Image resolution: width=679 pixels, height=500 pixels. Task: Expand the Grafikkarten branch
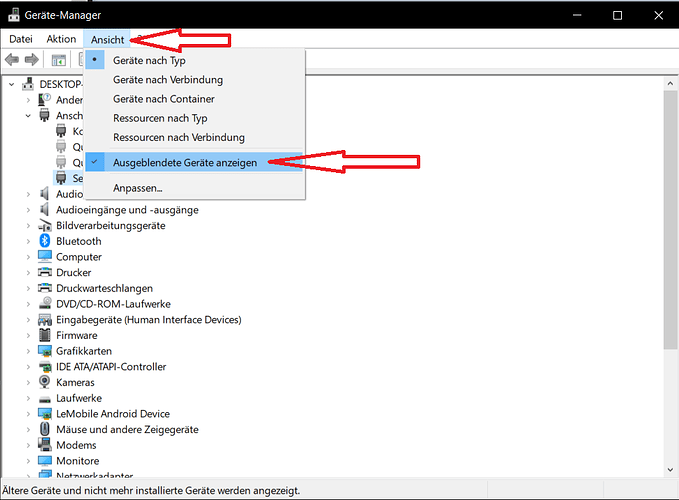pos(28,351)
